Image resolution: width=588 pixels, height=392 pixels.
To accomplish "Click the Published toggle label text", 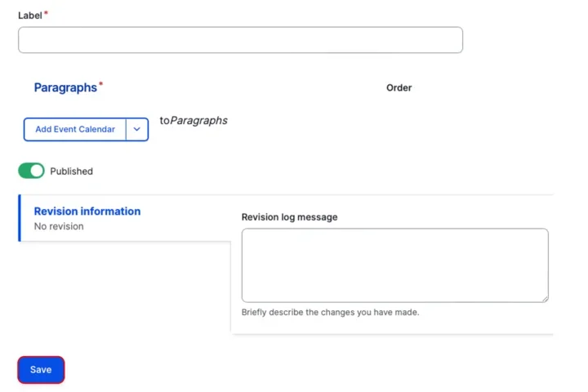I will (71, 171).
